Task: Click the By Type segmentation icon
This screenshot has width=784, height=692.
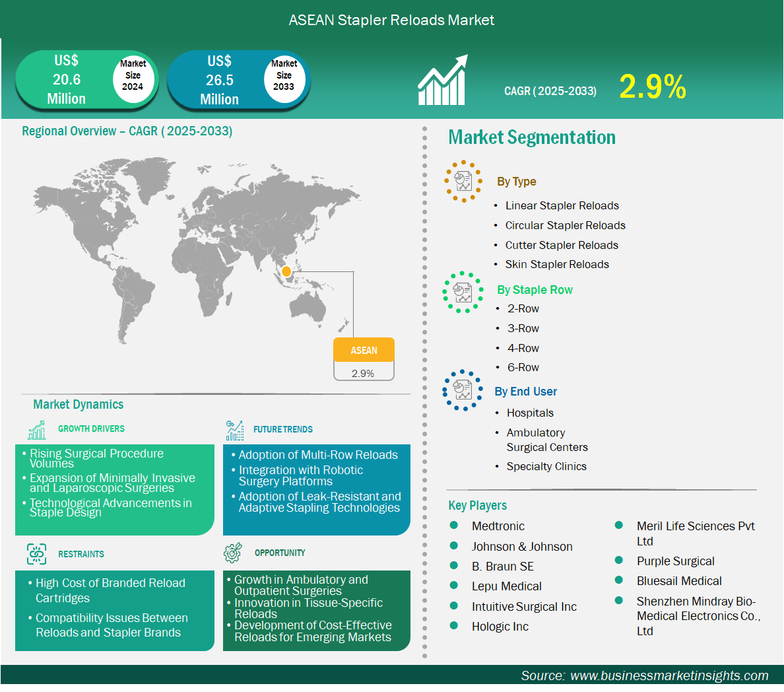Action: 463,181
